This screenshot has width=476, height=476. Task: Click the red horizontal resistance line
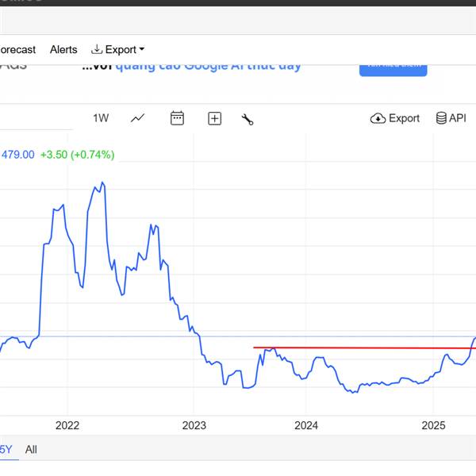coord(357,347)
